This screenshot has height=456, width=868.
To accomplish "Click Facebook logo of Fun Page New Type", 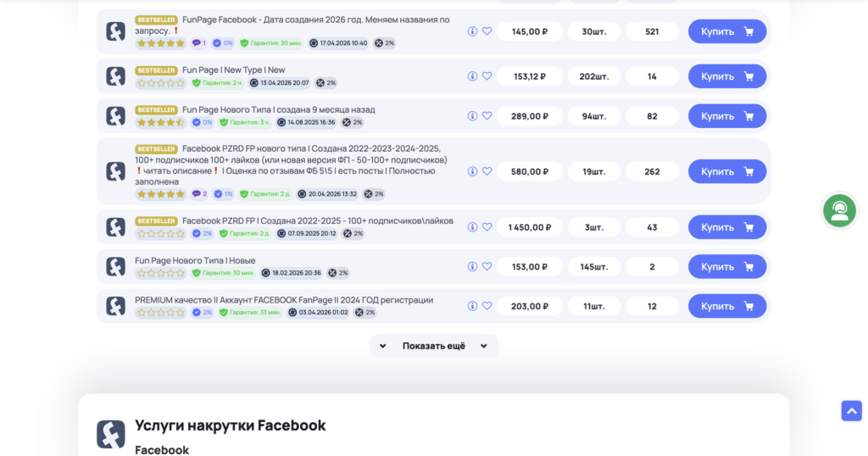I will [115, 76].
